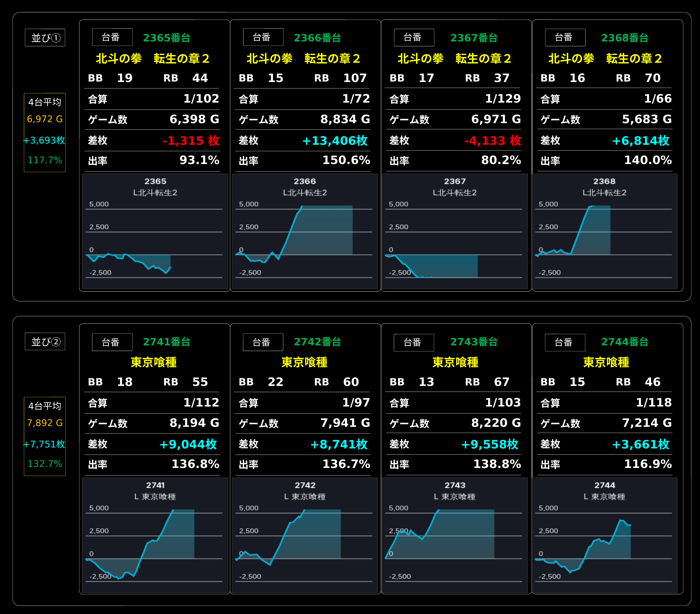The image size is (700, 614).
Task: Open the 2744 L 東京喰種 slump graph
Action: tap(605, 535)
